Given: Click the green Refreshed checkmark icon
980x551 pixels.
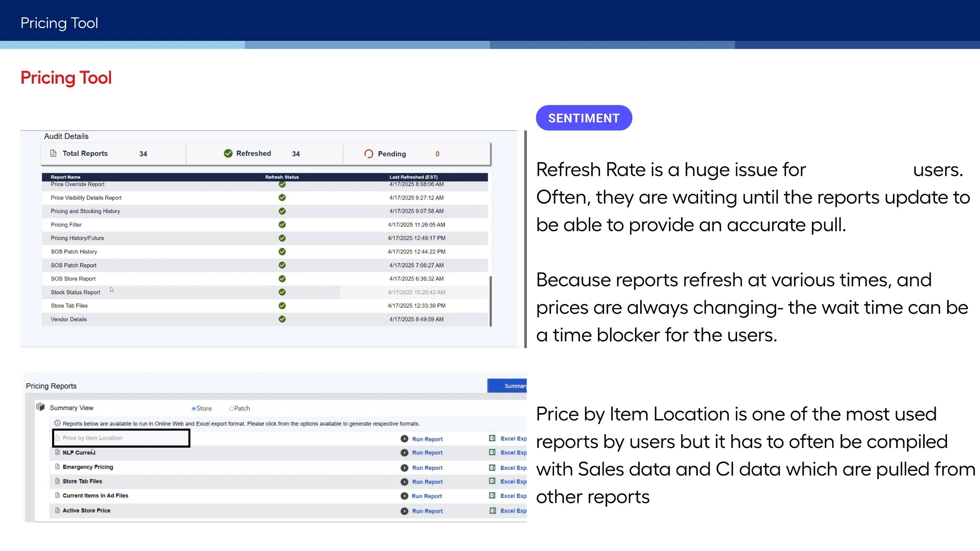Looking at the screenshot, I should click(228, 153).
